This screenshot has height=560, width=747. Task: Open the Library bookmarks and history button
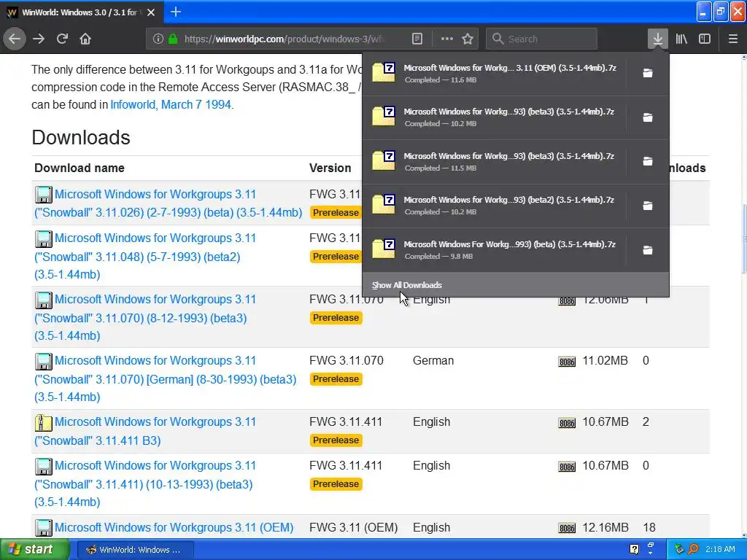click(x=681, y=39)
